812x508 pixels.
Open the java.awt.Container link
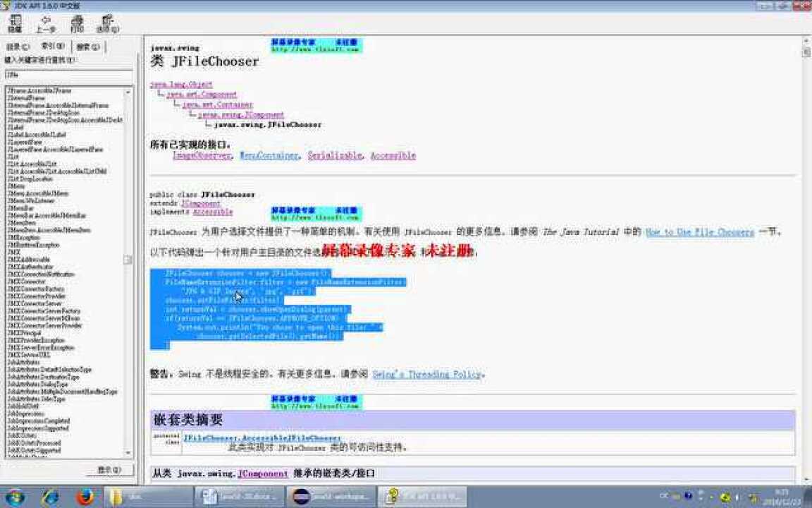(x=218, y=104)
